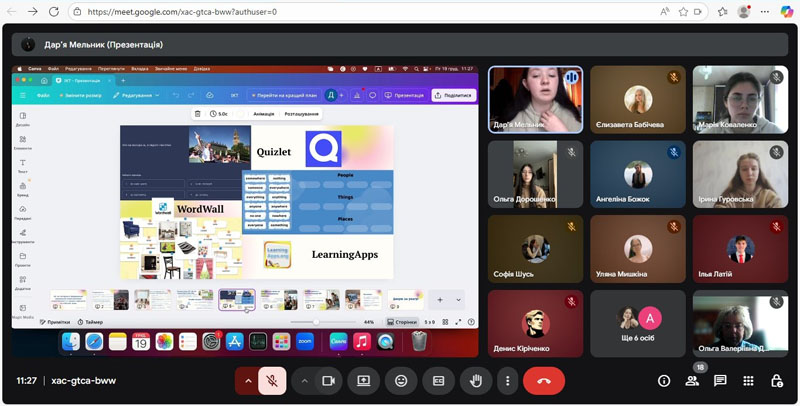
Task: Raise hand using the hand icon
Action: point(474,381)
